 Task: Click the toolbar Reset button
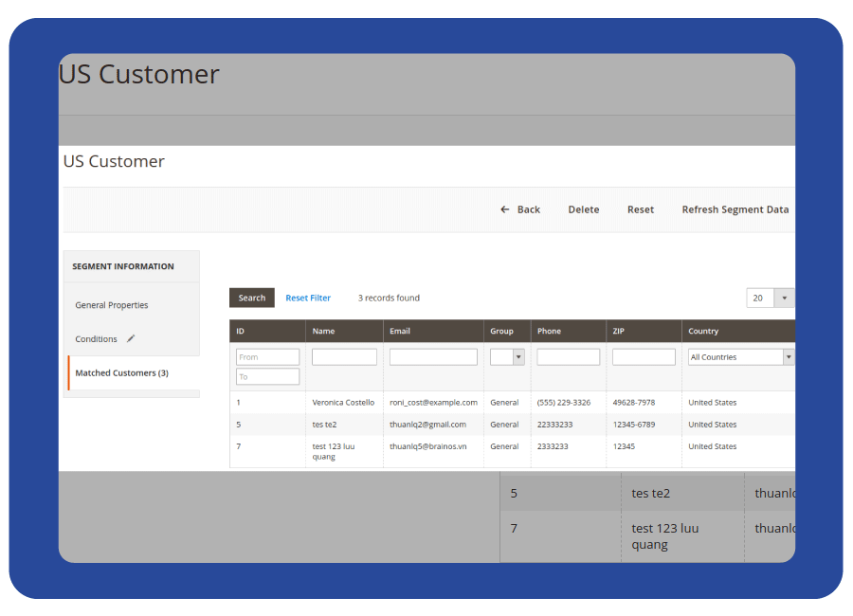pos(640,209)
